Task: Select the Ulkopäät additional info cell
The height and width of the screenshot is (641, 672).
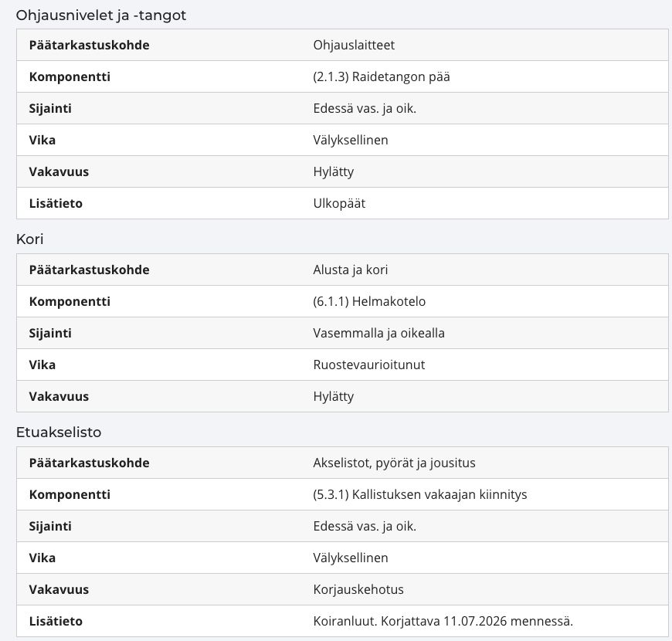Action: (x=339, y=203)
